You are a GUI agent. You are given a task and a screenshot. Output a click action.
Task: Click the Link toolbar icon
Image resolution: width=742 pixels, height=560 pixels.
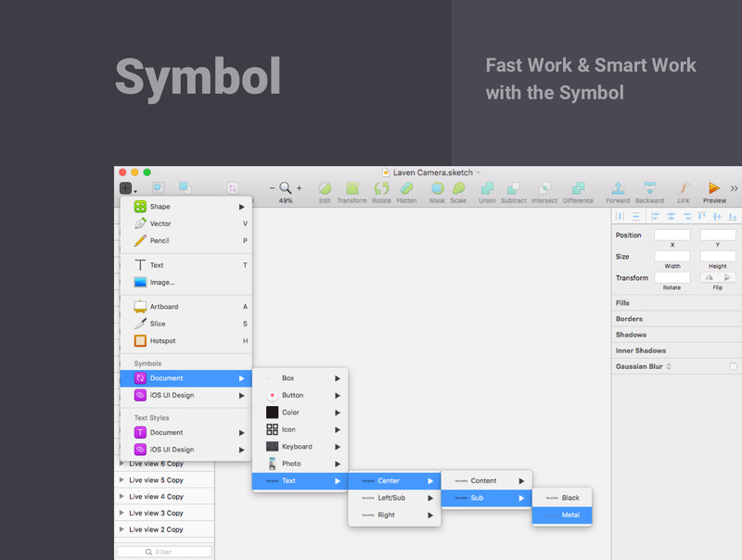(684, 188)
